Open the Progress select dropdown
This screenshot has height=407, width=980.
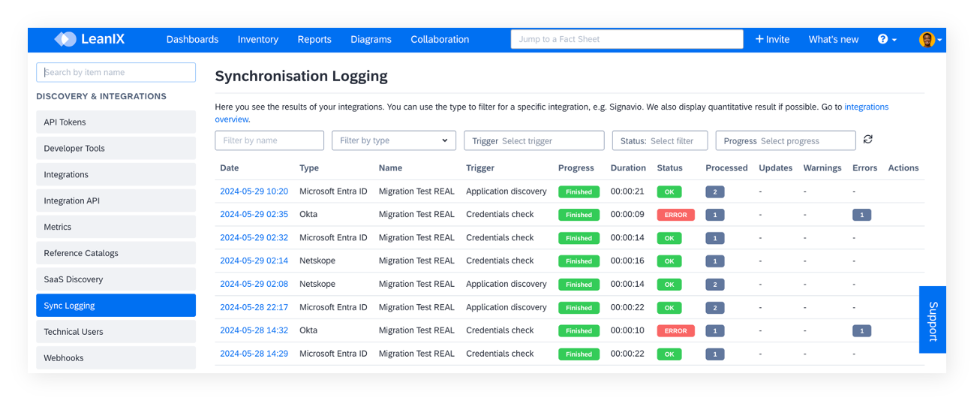coord(786,140)
